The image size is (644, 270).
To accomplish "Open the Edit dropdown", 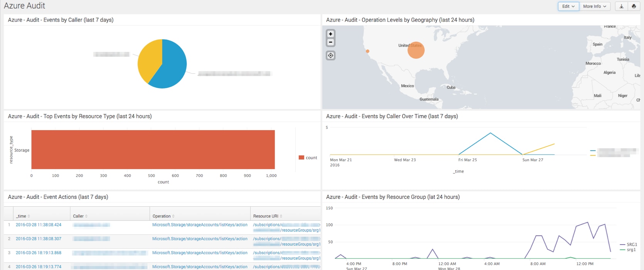I will pyautogui.click(x=568, y=6).
